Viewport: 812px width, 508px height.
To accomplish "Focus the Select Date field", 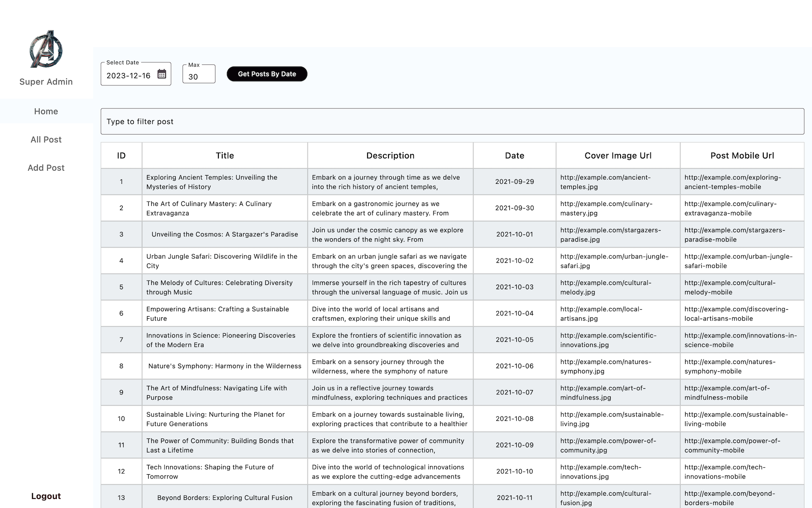I will 136,74.
